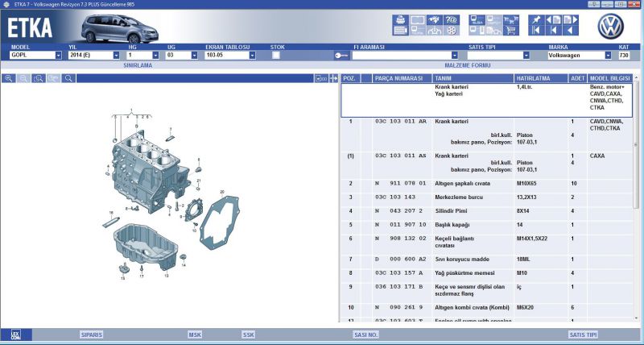The image size is (644, 345).
Task: Click the diagram layout toggle icon
Action: click(321, 78)
